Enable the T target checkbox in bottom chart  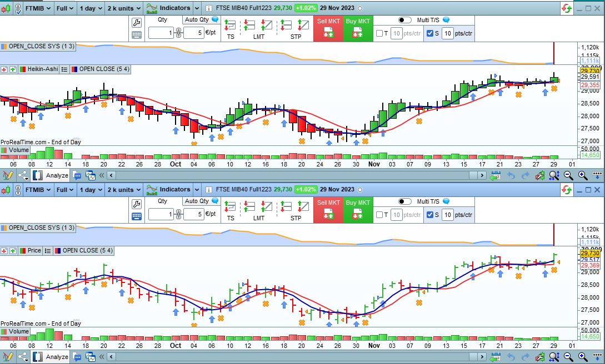click(379, 215)
